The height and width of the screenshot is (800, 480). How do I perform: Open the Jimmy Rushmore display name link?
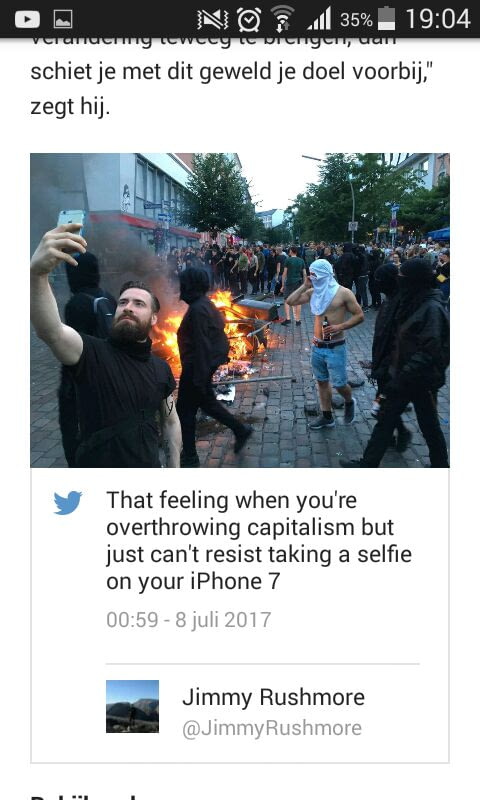tap(273, 697)
